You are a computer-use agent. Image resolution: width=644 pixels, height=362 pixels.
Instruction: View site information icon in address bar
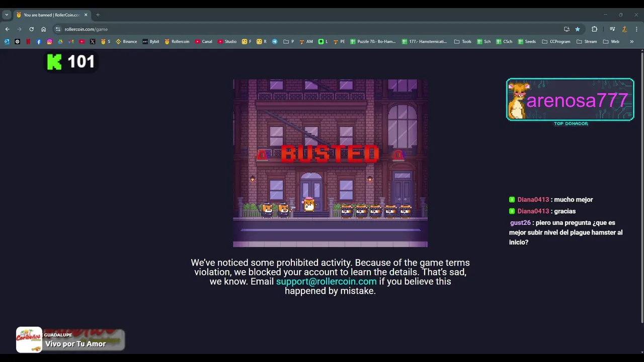pos(58,29)
